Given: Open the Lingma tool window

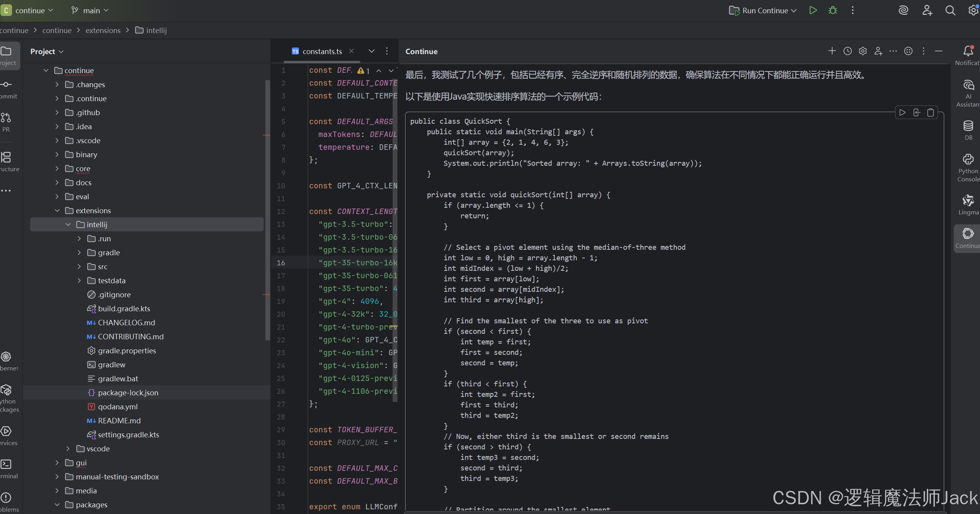Looking at the screenshot, I should pyautogui.click(x=968, y=205).
